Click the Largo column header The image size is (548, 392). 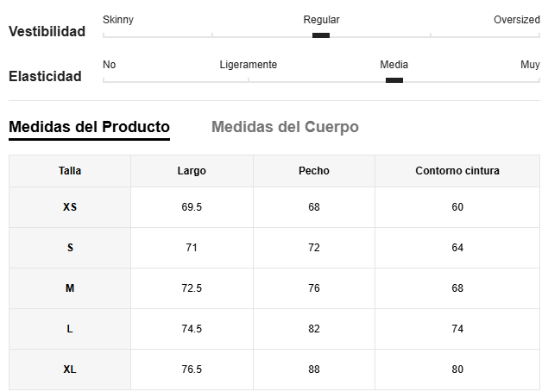point(192,171)
